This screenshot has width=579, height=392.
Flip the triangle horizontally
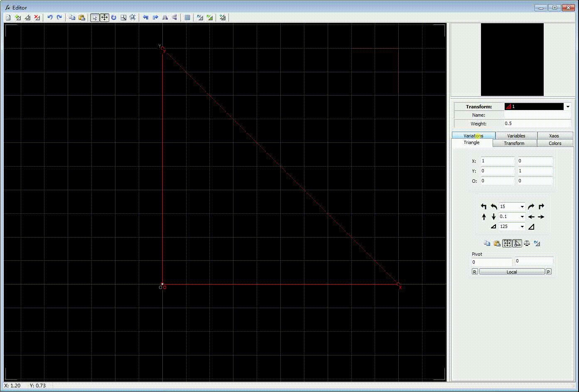[165, 17]
